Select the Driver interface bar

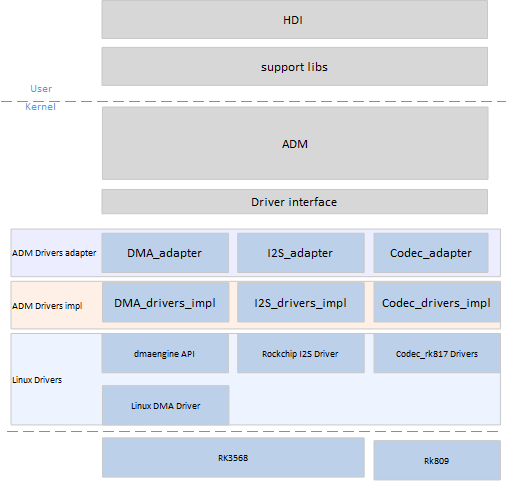pyautogui.click(x=295, y=202)
